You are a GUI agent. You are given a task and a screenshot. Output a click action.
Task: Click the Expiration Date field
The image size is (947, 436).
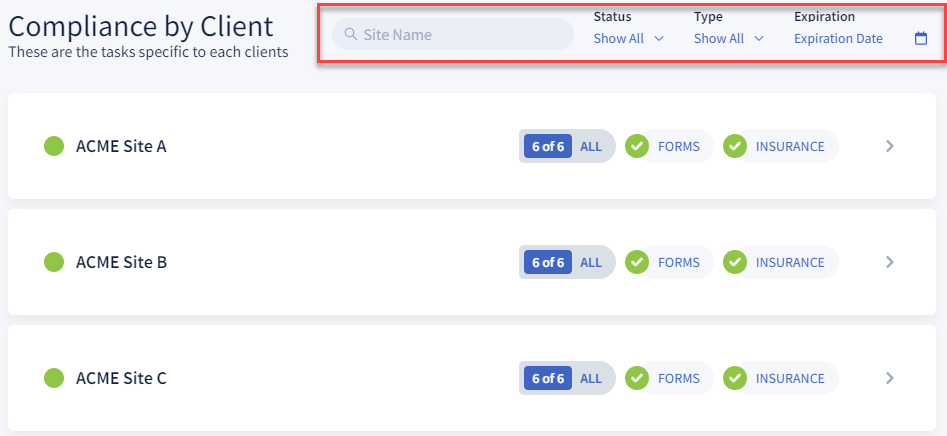click(x=838, y=39)
